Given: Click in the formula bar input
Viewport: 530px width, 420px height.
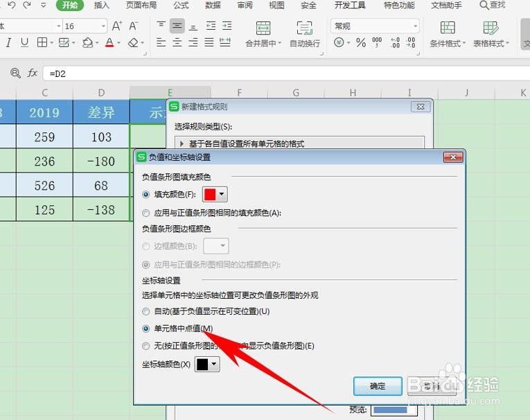Looking at the screenshot, I should [x=286, y=73].
